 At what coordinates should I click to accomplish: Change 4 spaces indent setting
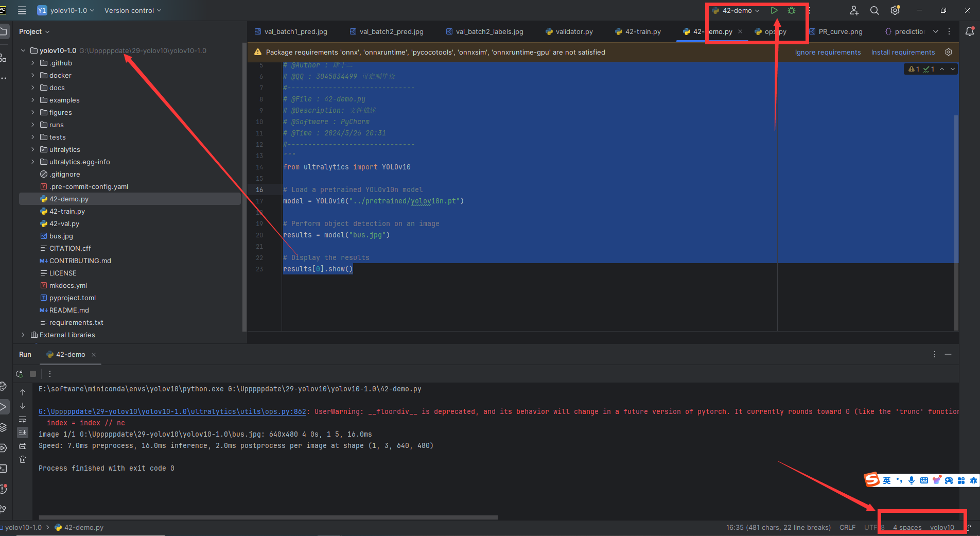pyautogui.click(x=907, y=527)
